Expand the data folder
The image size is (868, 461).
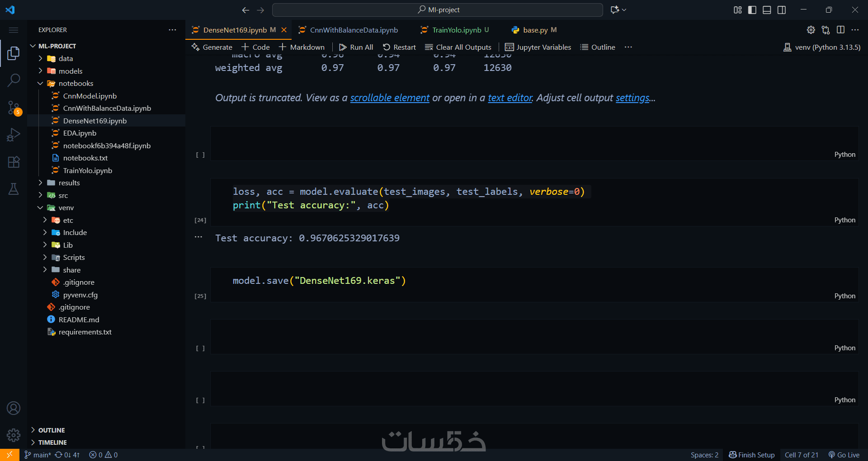pos(66,58)
